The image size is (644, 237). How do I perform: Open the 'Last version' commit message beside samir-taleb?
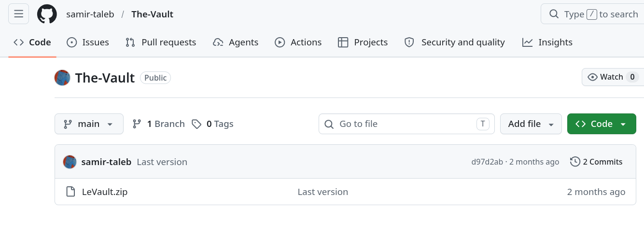tap(162, 162)
